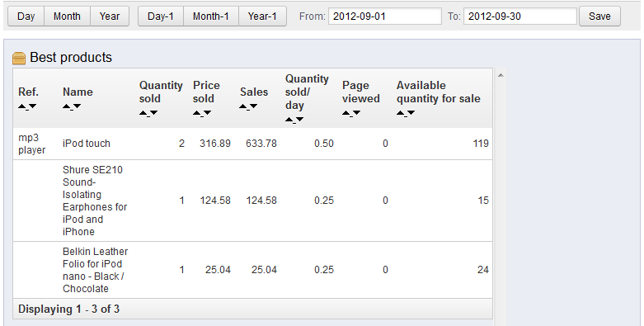
Task: Sort Available quantity for sale descending
Action: 411,113
